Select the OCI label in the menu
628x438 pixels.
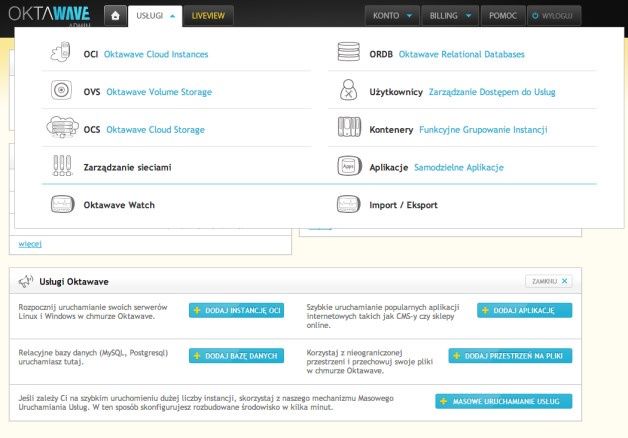coord(91,54)
